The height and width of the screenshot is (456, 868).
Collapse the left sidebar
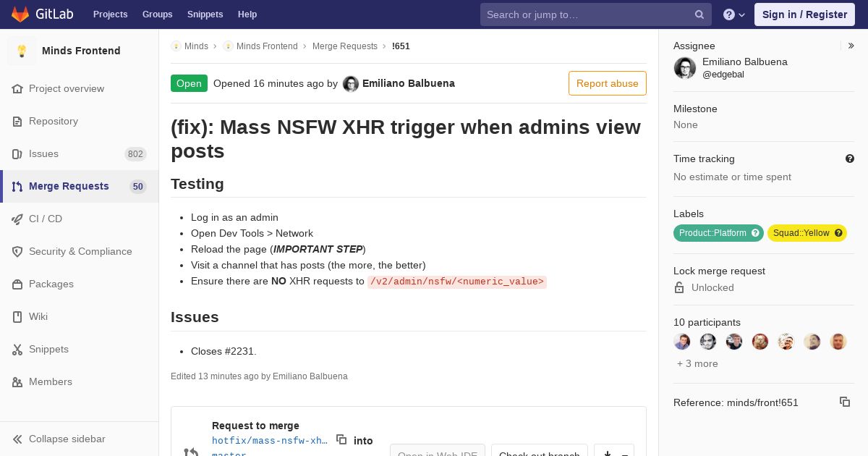click(x=80, y=439)
